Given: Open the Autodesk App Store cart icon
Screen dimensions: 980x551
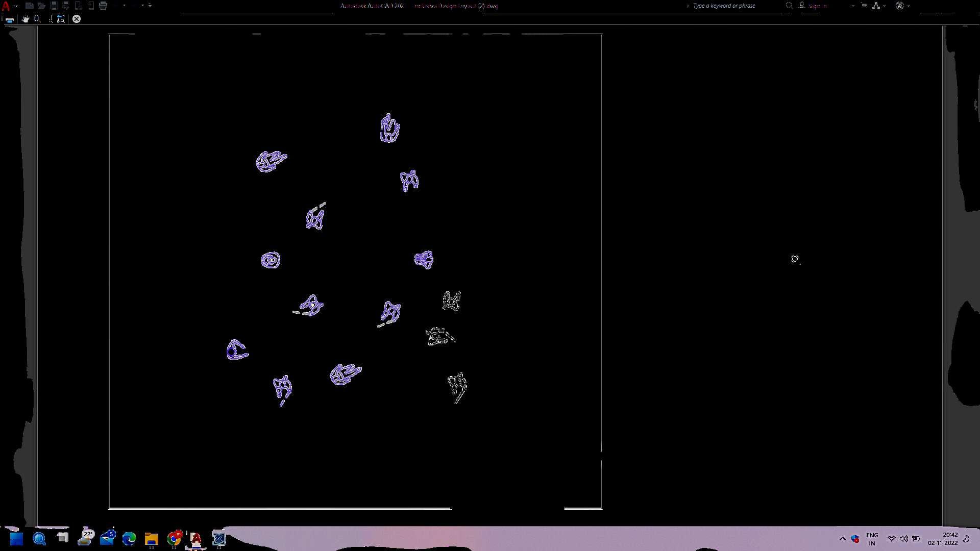Looking at the screenshot, I should click(x=864, y=6).
